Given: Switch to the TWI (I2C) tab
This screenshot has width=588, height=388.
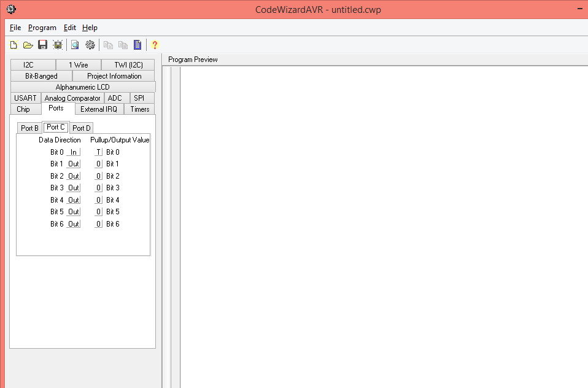Looking at the screenshot, I should [x=128, y=65].
